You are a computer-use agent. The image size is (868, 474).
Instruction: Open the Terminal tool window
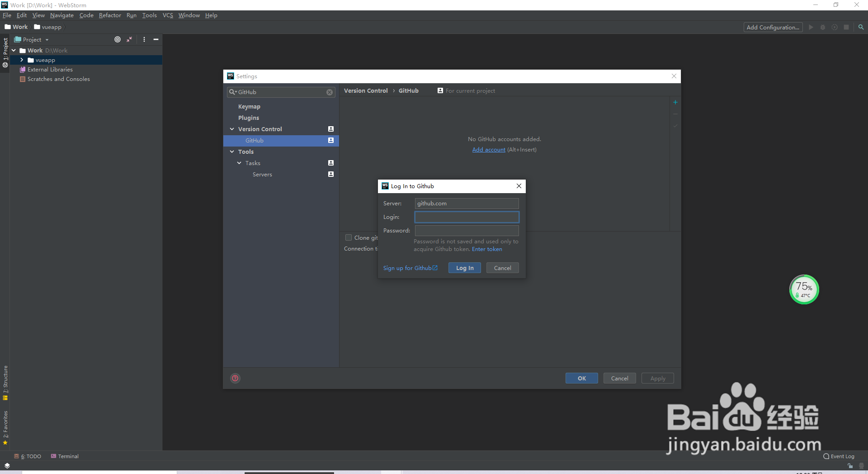[x=65, y=456]
